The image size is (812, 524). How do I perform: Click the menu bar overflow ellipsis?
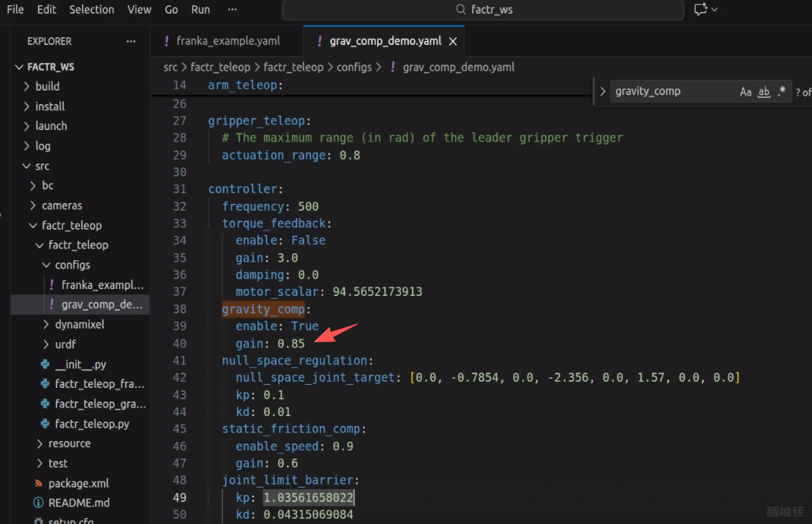(232, 10)
